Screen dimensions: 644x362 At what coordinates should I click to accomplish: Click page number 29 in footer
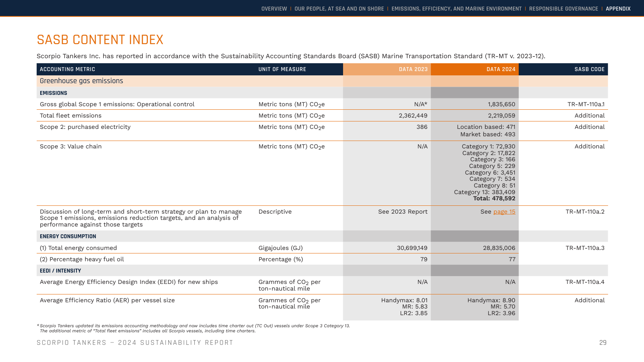[x=603, y=342]
